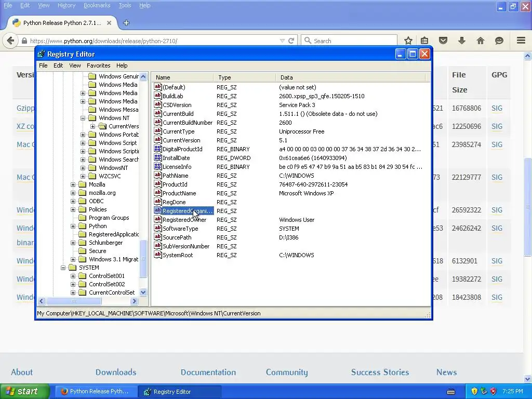Click the red shield tray icon
The image size is (532, 399).
(x=494, y=391)
